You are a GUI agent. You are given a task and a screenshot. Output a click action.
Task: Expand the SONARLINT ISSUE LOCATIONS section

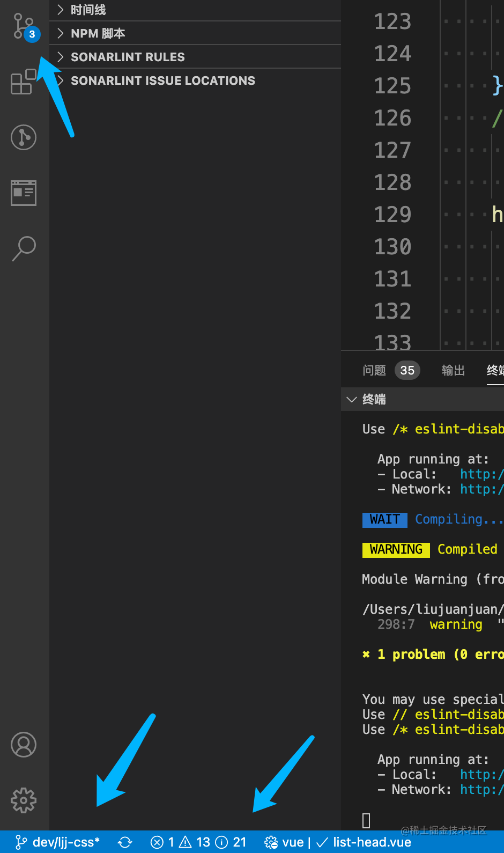click(x=195, y=80)
